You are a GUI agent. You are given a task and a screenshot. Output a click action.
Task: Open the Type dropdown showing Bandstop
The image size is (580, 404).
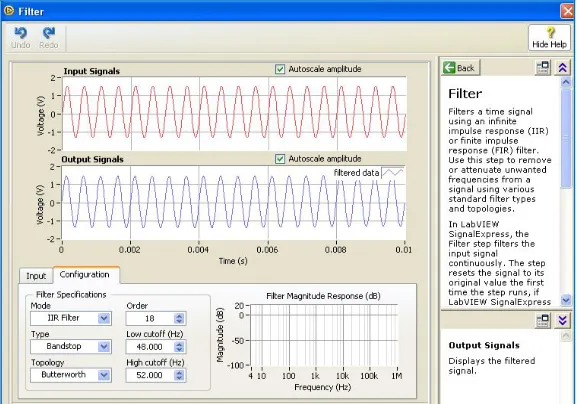pos(71,347)
